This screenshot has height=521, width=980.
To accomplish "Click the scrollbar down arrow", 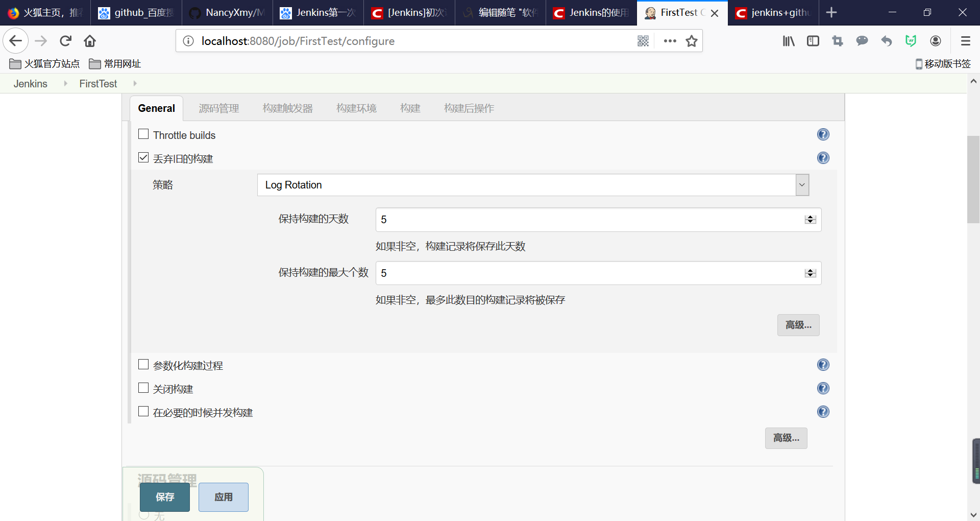I will pyautogui.click(x=973, y=515).
